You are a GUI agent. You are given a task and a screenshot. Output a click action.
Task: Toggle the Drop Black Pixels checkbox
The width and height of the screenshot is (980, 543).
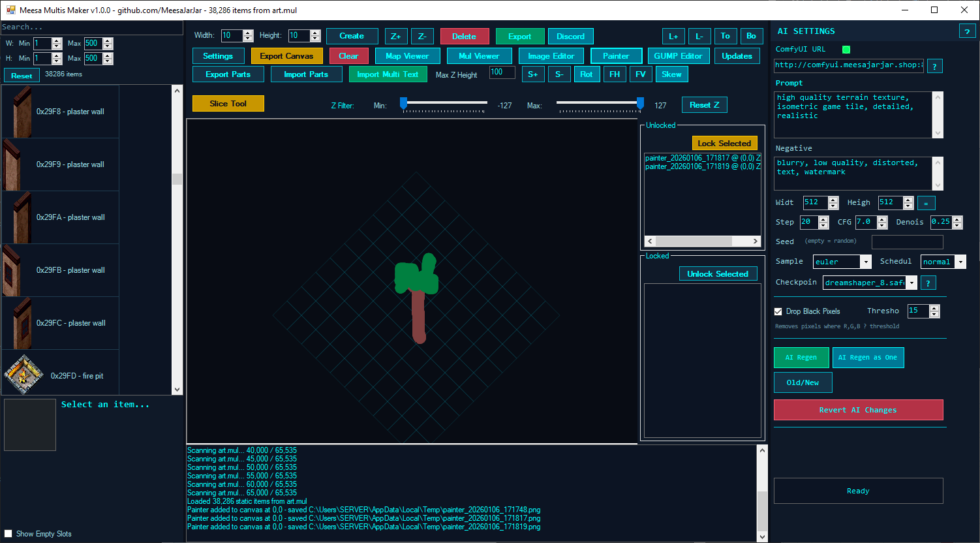(x=778, y=311)
